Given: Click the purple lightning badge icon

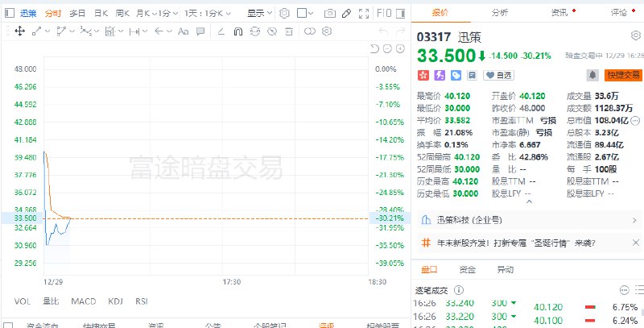Looking at the screenshot, I should [x=440, y=75].
